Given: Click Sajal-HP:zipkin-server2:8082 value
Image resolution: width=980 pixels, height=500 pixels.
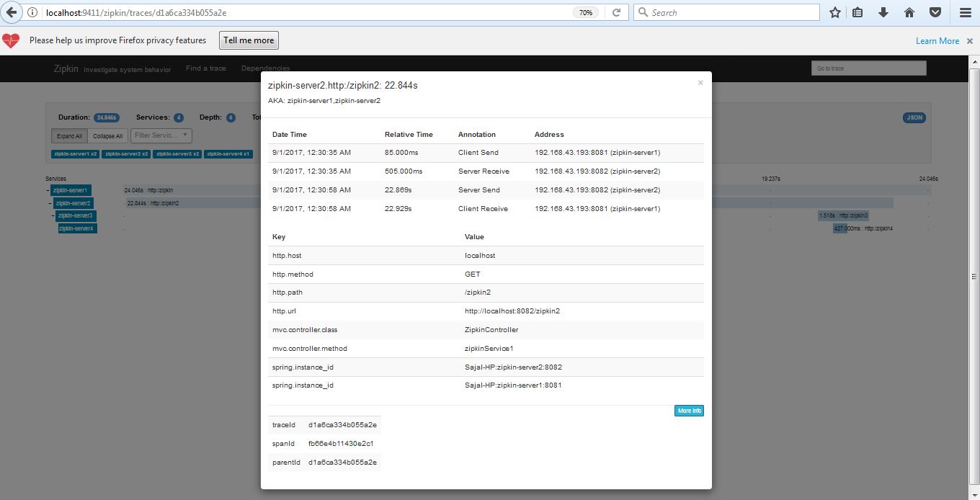Looking at the screenshot, I should pyautogui.click(x=513, y=367).
